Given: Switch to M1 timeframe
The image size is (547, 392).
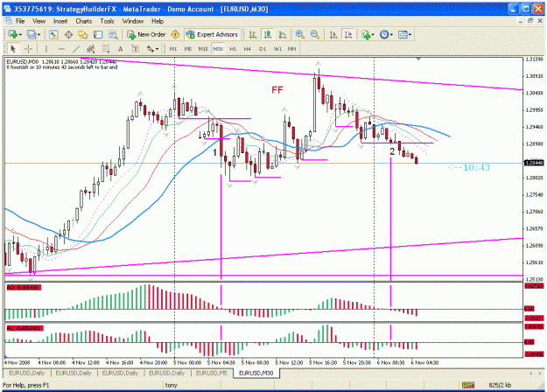Looking at the screenshot, I should pyautogui.click(x=173, y=49).
